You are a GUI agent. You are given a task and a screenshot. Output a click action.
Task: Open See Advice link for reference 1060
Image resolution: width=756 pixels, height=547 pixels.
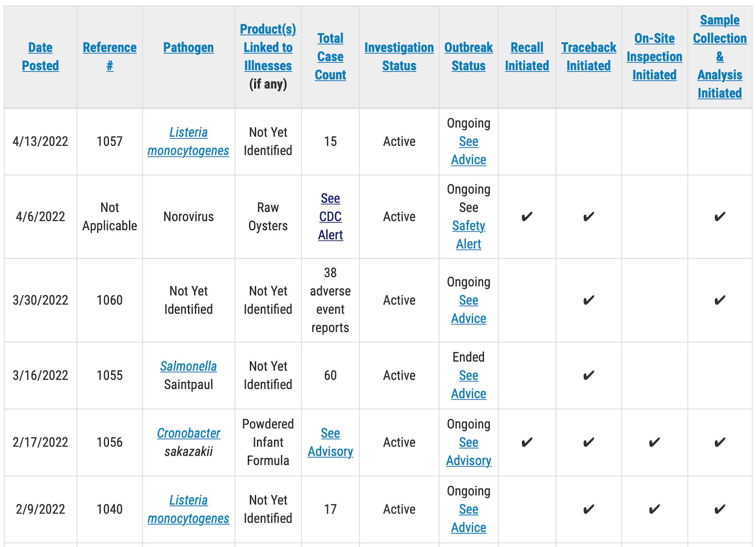pos(469,309)
